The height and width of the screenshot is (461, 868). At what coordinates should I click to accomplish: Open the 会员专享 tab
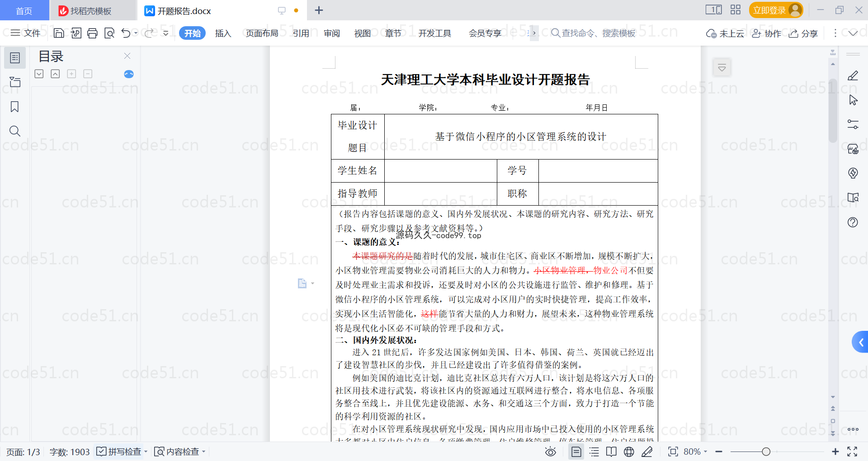pos(485,33)
